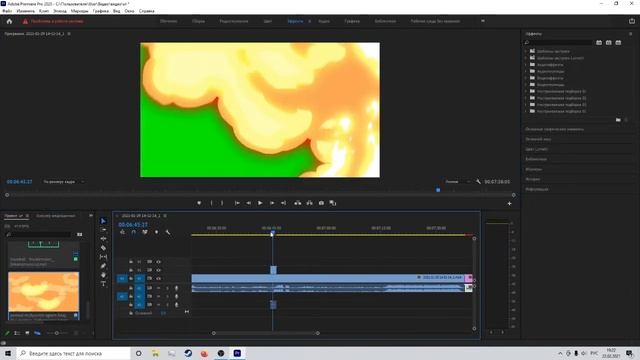Filter Effects panel by accelerated effects
Viewport: 640px width, 360px height.
coord(599,42)
